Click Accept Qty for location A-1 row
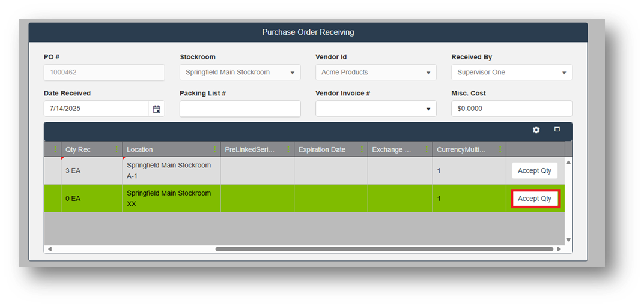This screenshot has height=306, width=644. tap(535, 170)
